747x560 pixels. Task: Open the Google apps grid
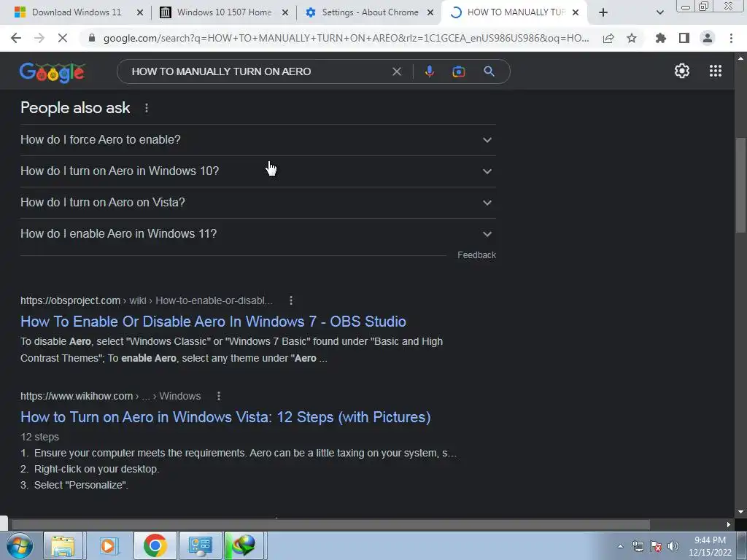(716, 71)
